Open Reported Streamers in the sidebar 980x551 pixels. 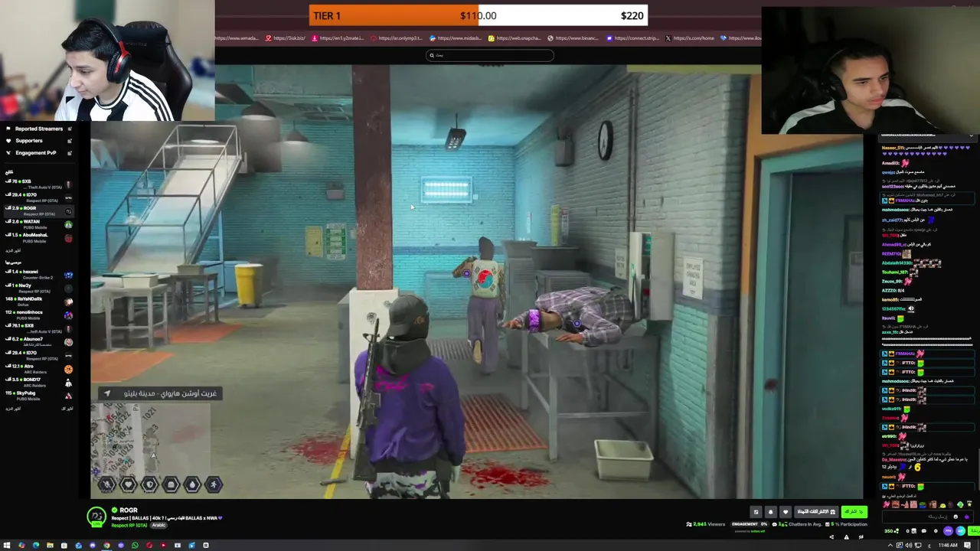point(38,129)
